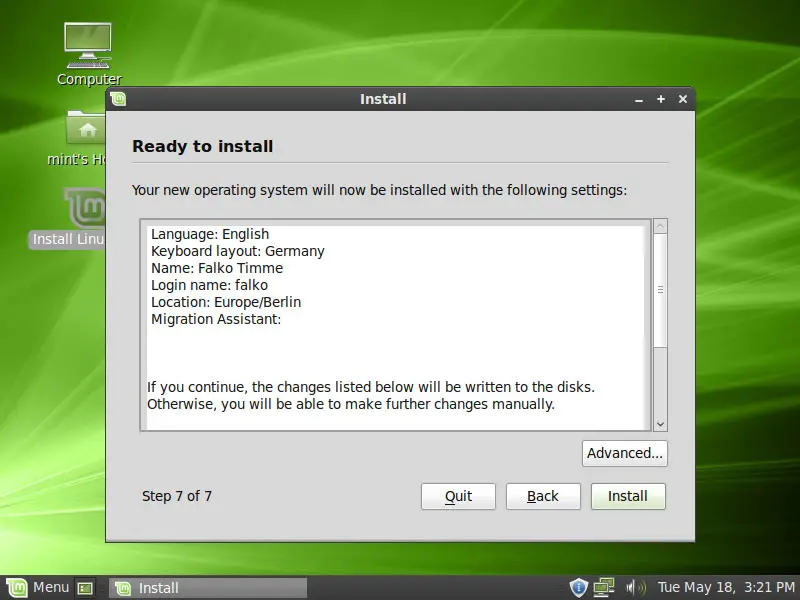Click the 'Step 7 of 7' label
Image resolution: width=800 pixels, height=600 pixels.
(x=177, y=496)
